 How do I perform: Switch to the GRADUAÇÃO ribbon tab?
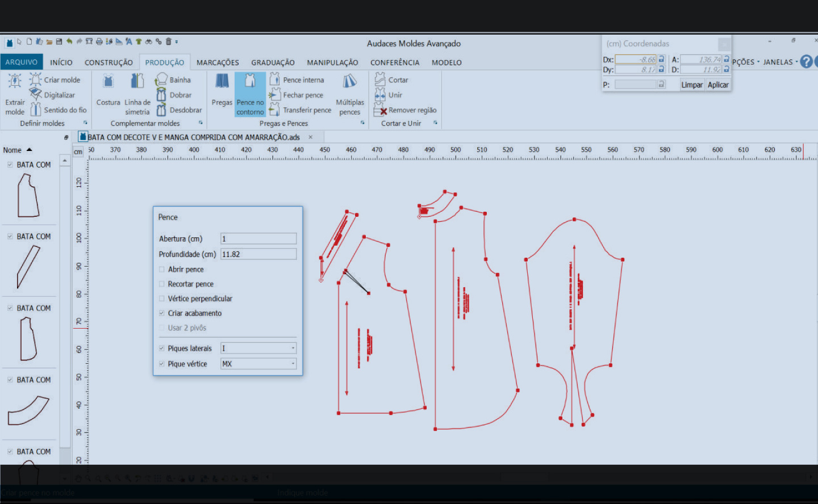pyautogui.click(x=273, y=62)
